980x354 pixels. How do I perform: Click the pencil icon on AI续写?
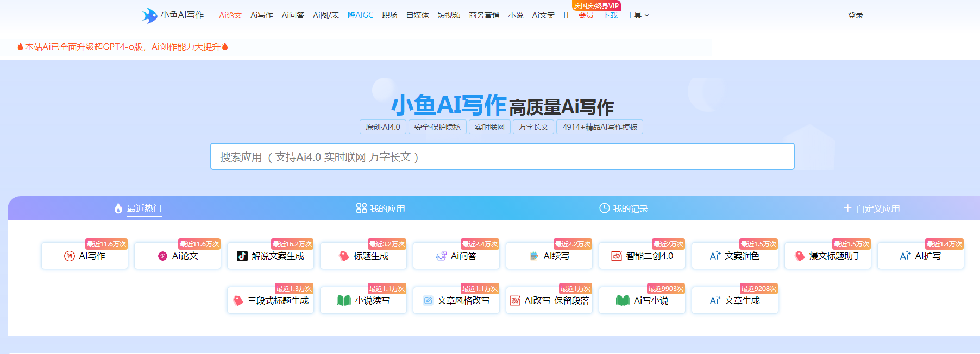[x=534, y=256]
